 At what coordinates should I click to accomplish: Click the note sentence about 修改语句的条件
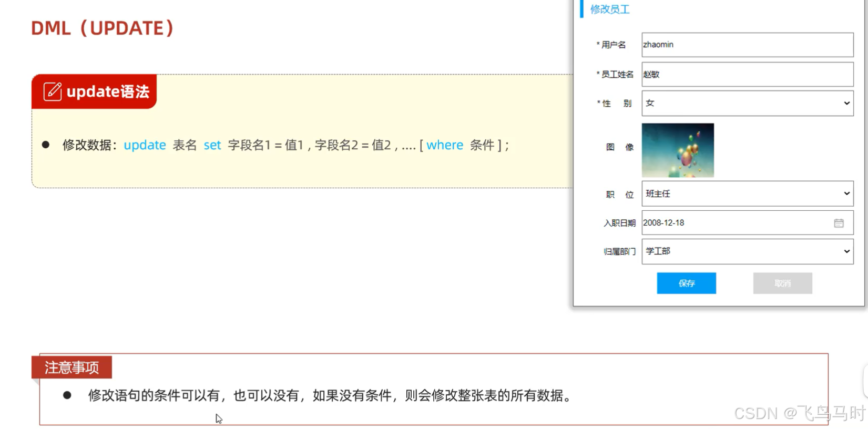click(331, 395)
